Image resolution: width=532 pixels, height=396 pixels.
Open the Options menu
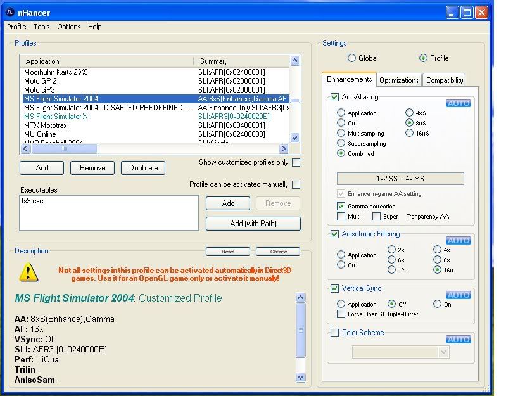(x=69, y=27)
